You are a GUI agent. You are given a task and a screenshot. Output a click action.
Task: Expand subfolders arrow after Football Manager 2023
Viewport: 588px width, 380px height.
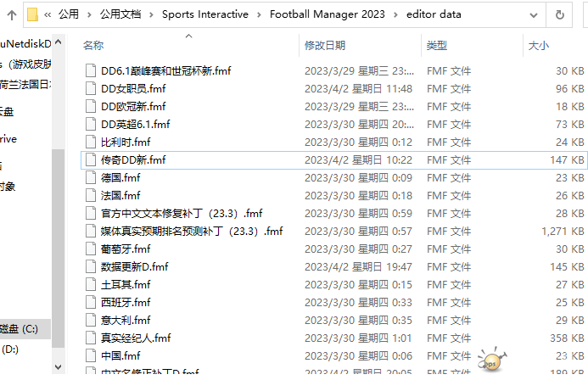(395, 15)
